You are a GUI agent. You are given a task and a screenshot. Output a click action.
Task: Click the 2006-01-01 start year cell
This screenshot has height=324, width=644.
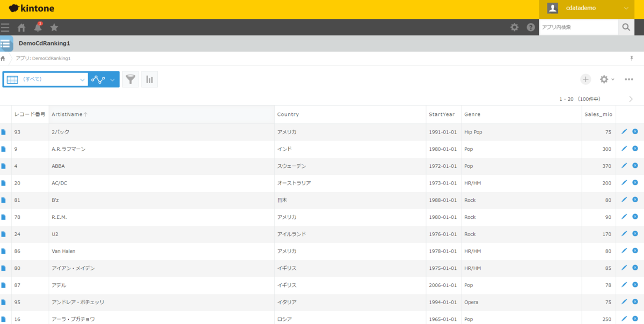pyautogui.click(x=443, y=285)
